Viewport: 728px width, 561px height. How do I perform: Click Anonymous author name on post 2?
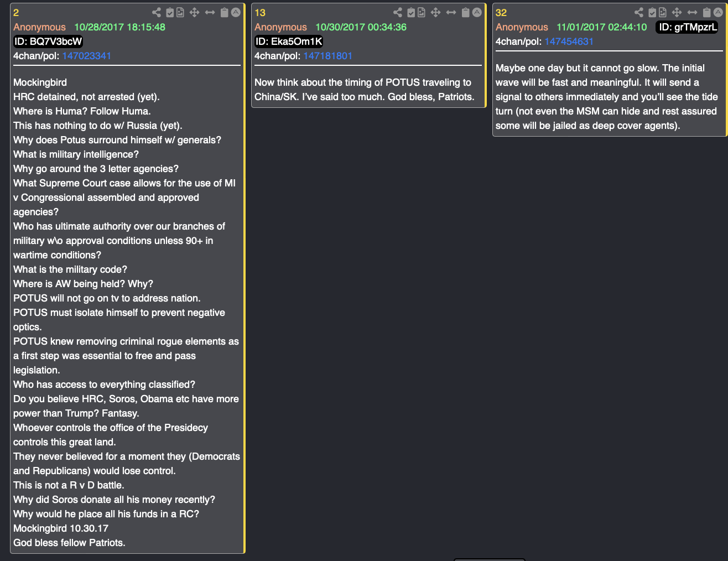pyautogui.click(x=39, y=27)
